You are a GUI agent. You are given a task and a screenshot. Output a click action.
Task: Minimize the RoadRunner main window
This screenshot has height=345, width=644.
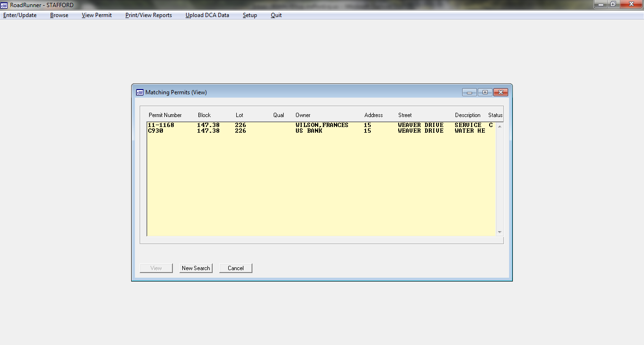(600, 4)
